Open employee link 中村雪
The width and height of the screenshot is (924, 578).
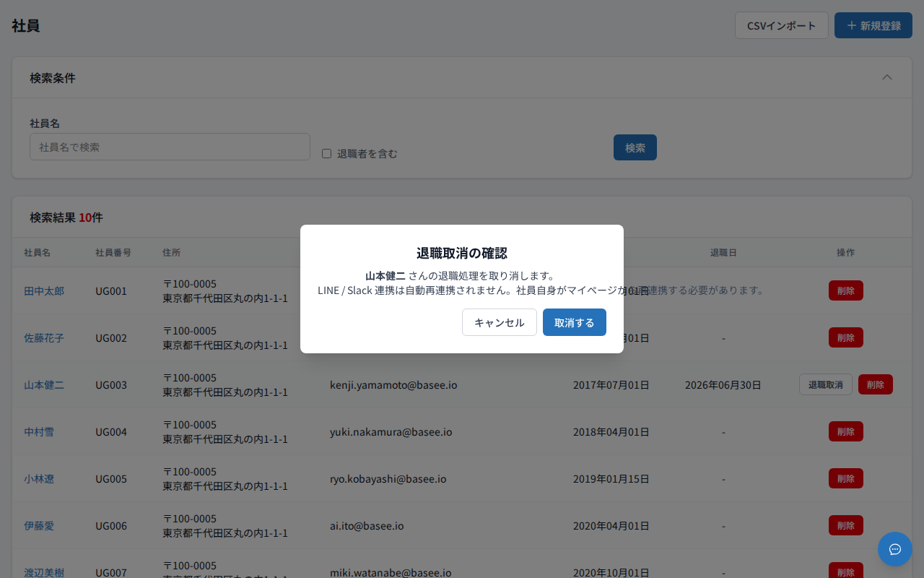pyautogui.click(x=39, y=432)
